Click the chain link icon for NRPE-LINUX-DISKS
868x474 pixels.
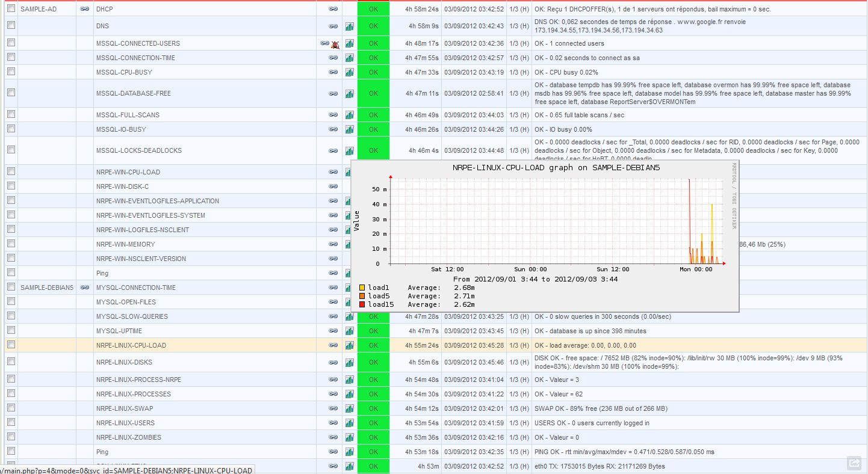(333, 363)
